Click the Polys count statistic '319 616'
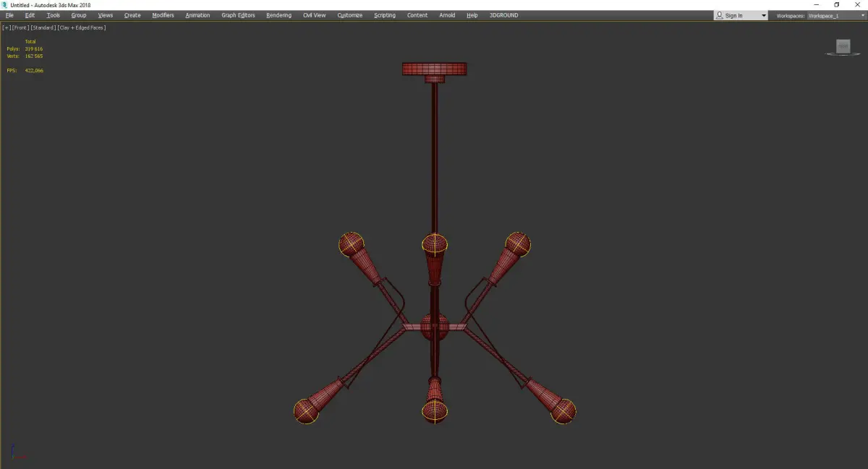 coord(34,48)
